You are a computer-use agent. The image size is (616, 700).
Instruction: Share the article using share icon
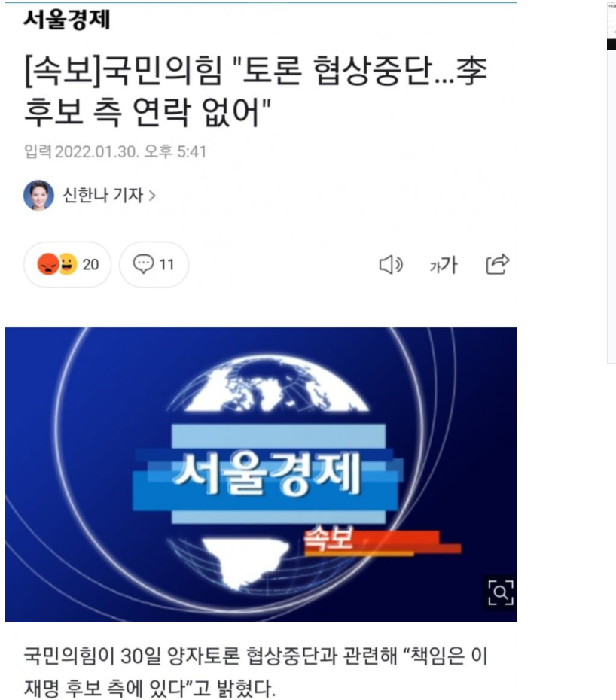[x=498, y=264]
